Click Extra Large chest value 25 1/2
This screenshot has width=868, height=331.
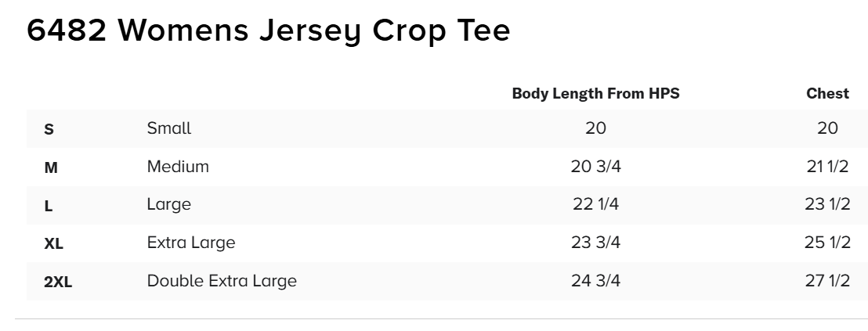pos(827,243)
